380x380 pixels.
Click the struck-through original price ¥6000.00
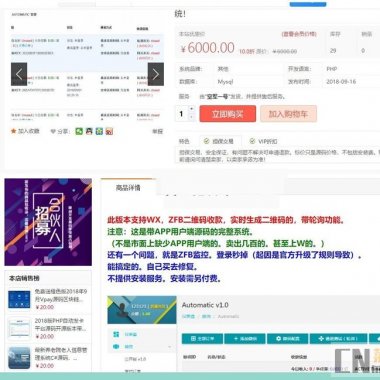point(285,51)
